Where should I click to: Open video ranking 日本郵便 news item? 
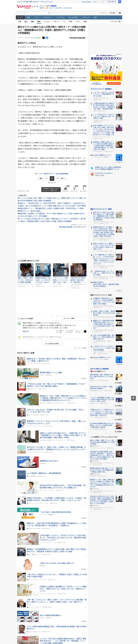click(x=104, y=301)
